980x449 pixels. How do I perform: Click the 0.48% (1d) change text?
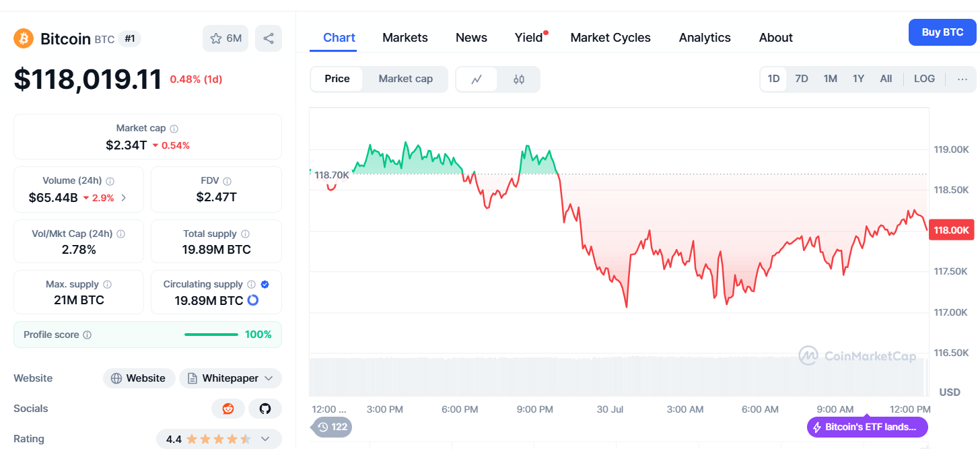coord(196,79)
